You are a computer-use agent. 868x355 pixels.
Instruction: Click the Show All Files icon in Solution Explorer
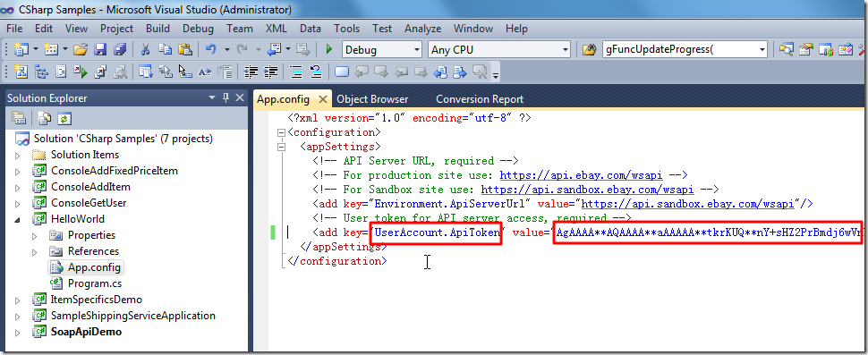[45, 118]
